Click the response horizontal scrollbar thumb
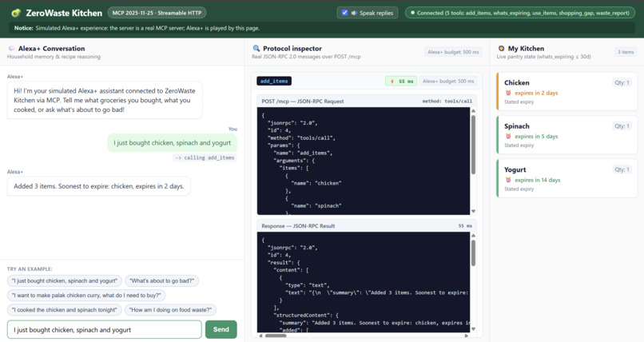The width and height of the screenshot is (644, 342). tap(275, 336)
